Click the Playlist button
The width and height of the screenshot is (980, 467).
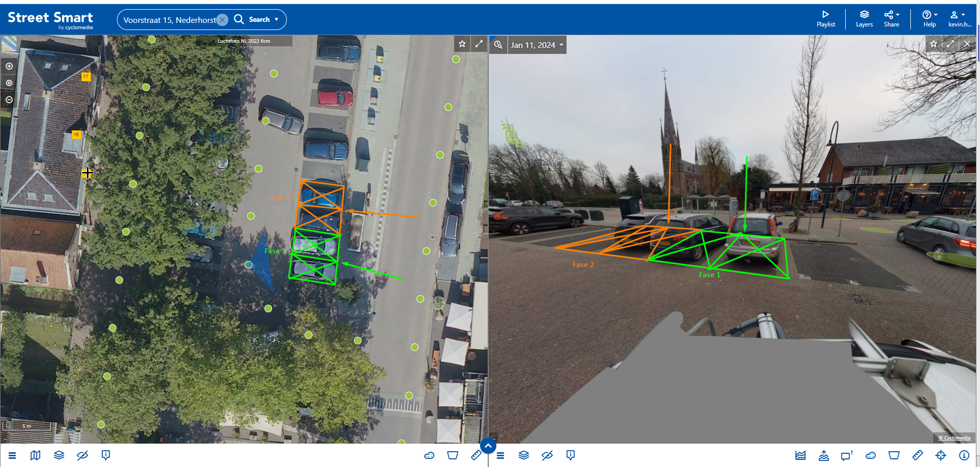coord(825,19)
